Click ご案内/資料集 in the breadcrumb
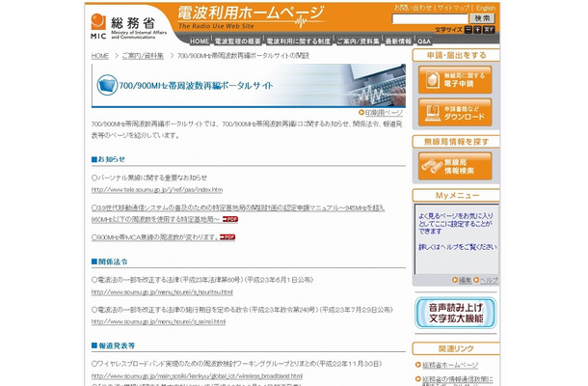 tap(143, 57)
